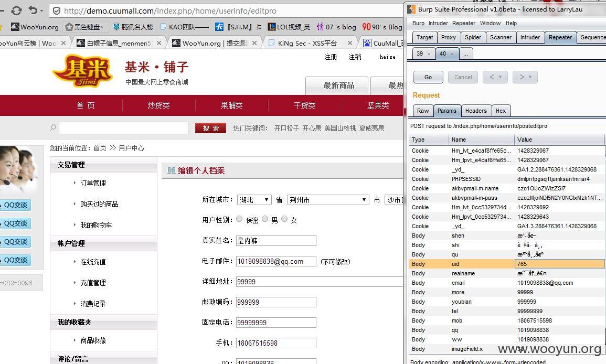Open the Intruder menu in menu bar
Viewport: 606px width, 364px height.
click(x=438, y=23)
